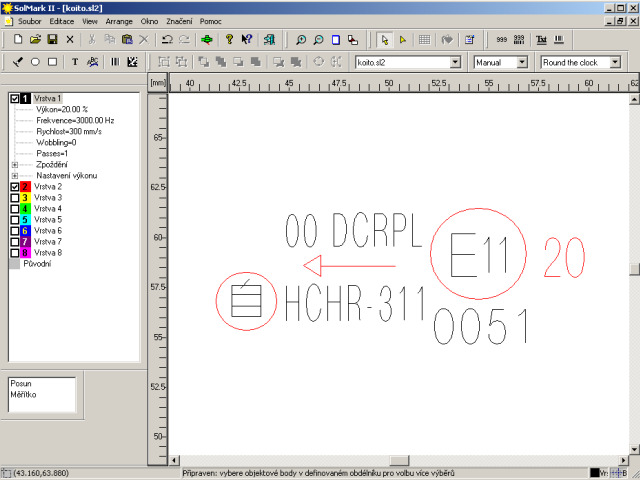Image resolution: width=640 pixels, height=480 pixels.
Task: Click the magenta Vrstva 8 color swatch
Action: [x=26, y=253]
